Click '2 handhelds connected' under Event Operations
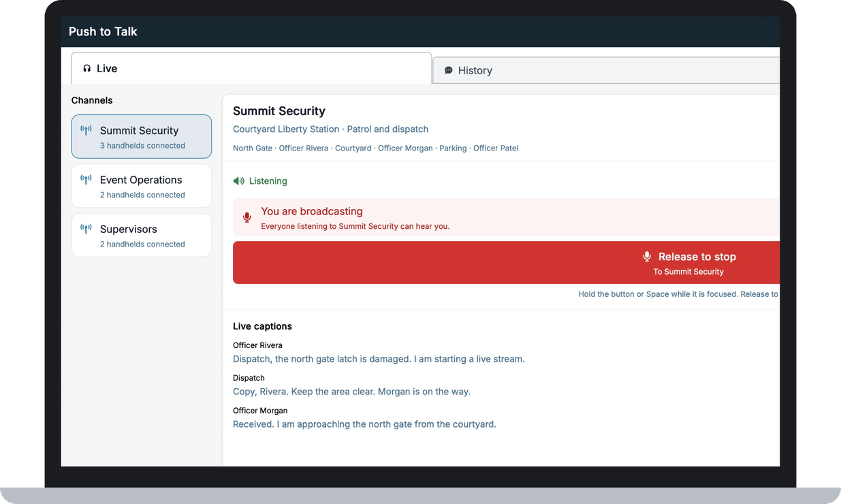This screenshot has width=841, height=504. [142, 195]
